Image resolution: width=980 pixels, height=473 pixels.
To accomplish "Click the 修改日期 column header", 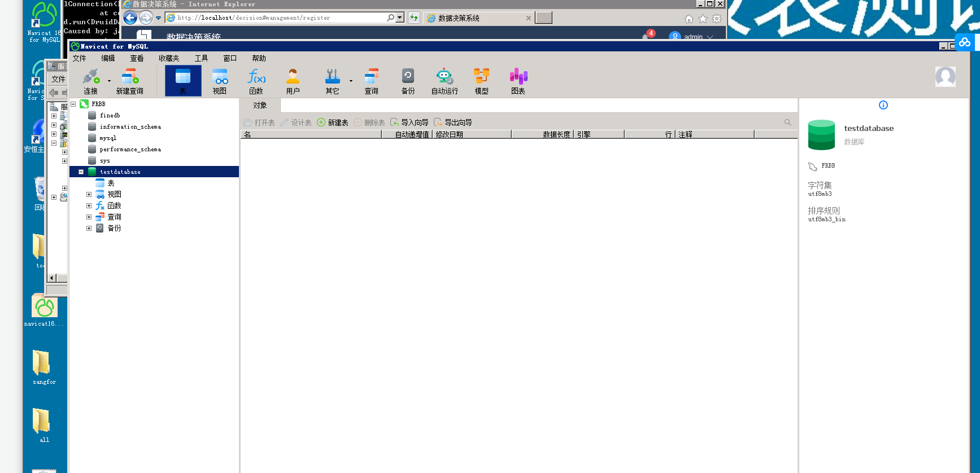I will pos(472,134).
